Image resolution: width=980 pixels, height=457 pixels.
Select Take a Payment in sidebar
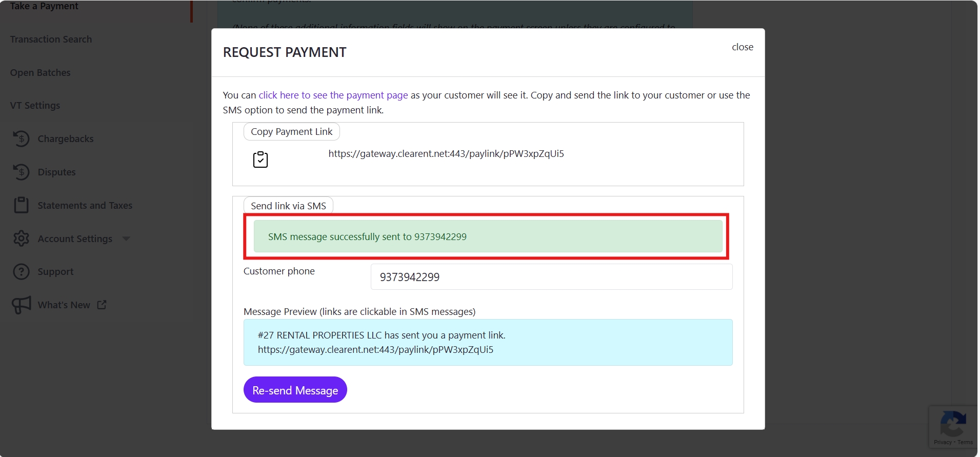[x=44, y=6]
